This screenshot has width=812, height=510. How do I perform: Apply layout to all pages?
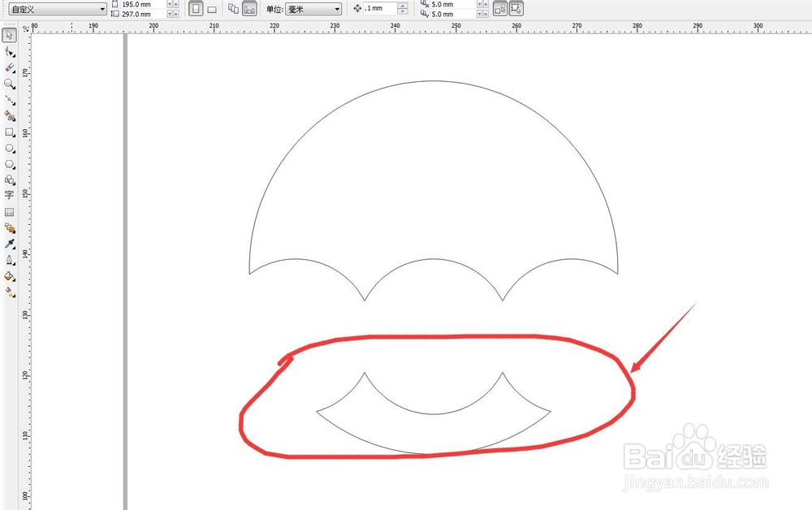pos(234,9)
